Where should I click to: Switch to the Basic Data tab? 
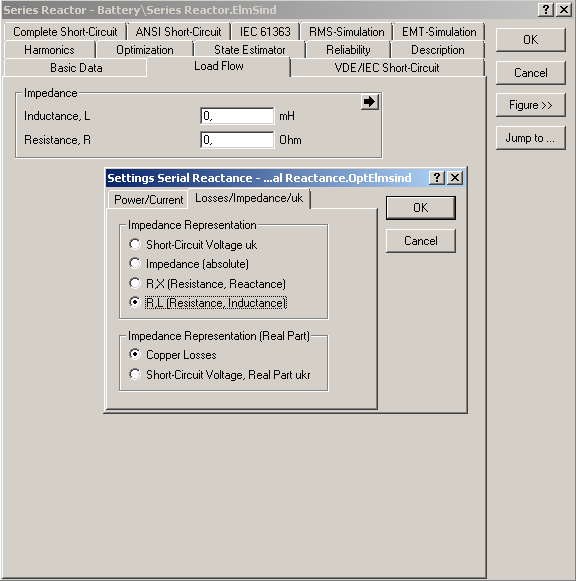tap(76, 68)
